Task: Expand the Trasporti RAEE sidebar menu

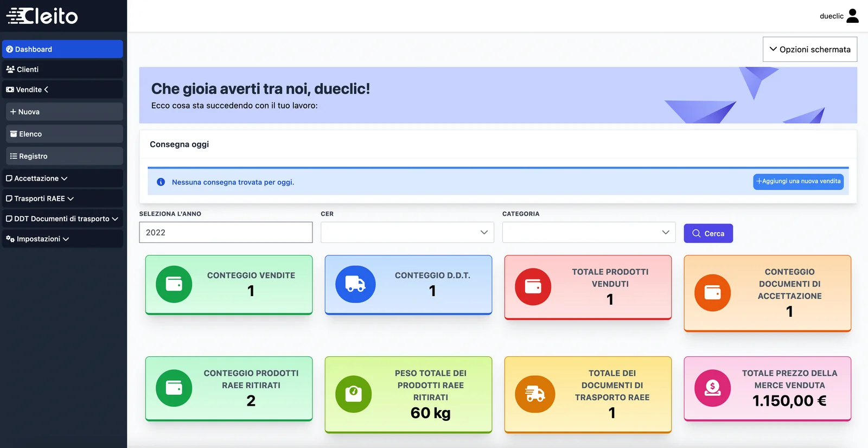Action: point(62,199)
